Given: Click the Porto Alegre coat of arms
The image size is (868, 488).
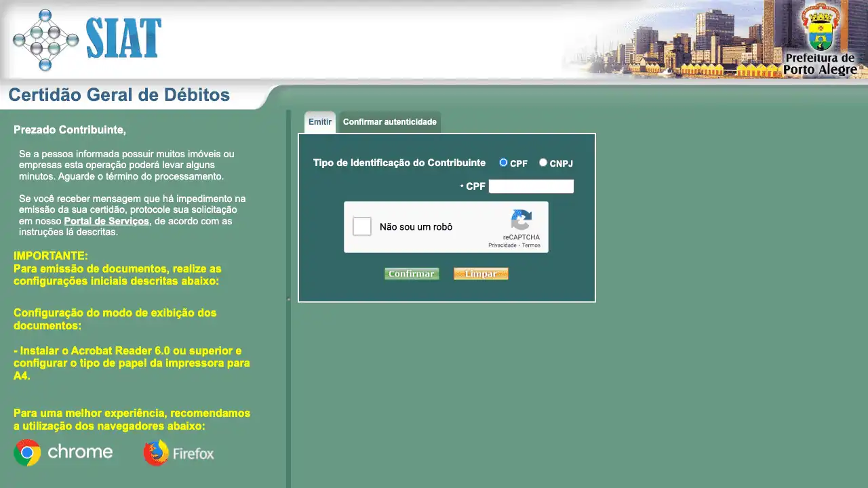Looking at the screenshot, I should click(820, 27).
